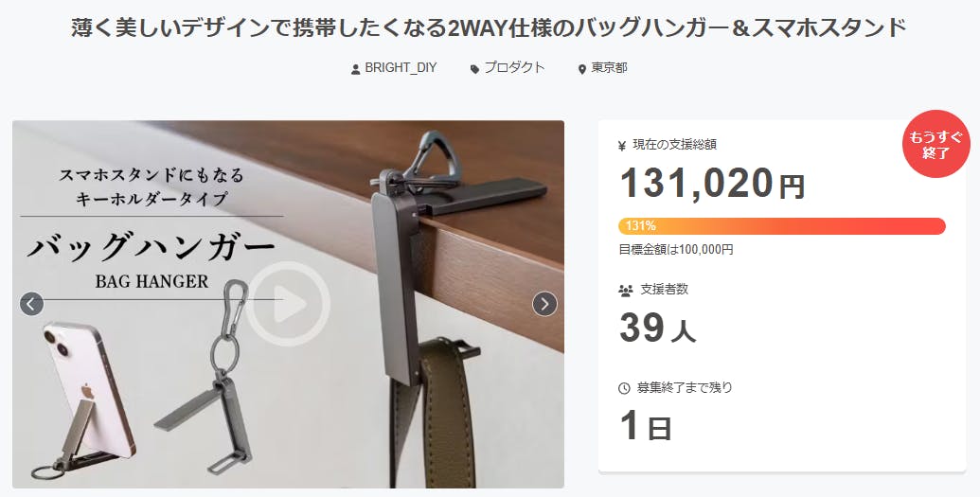
Task: Play the bag hanger product video
Action: click(x=288, y=304)
